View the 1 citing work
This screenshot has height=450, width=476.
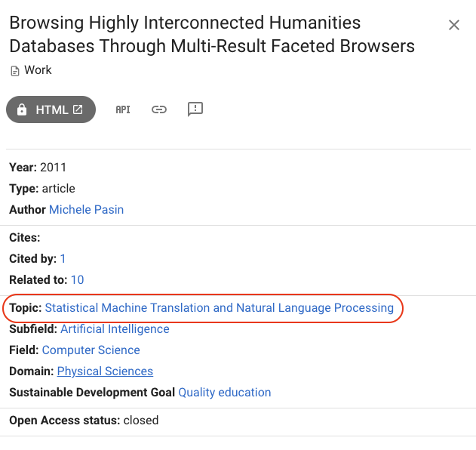63,259
